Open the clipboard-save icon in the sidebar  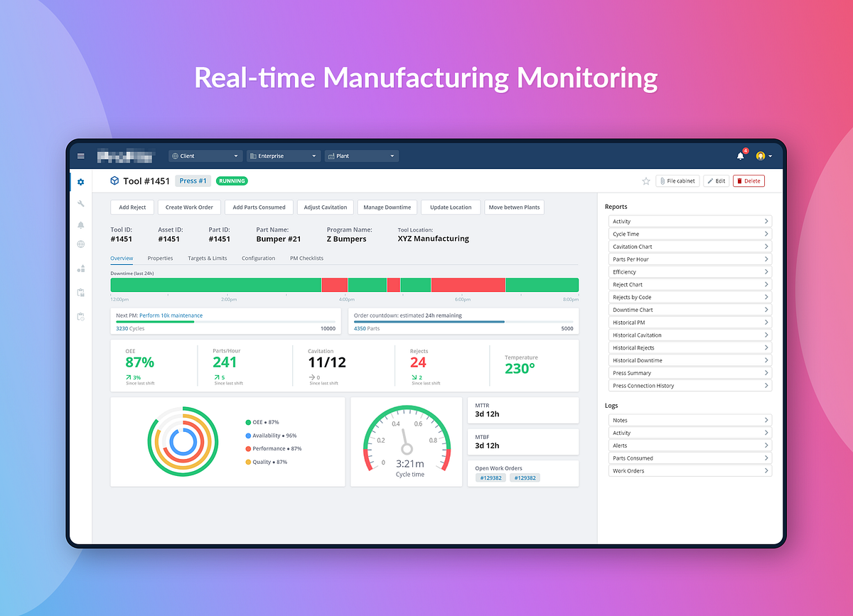point(80,291)
